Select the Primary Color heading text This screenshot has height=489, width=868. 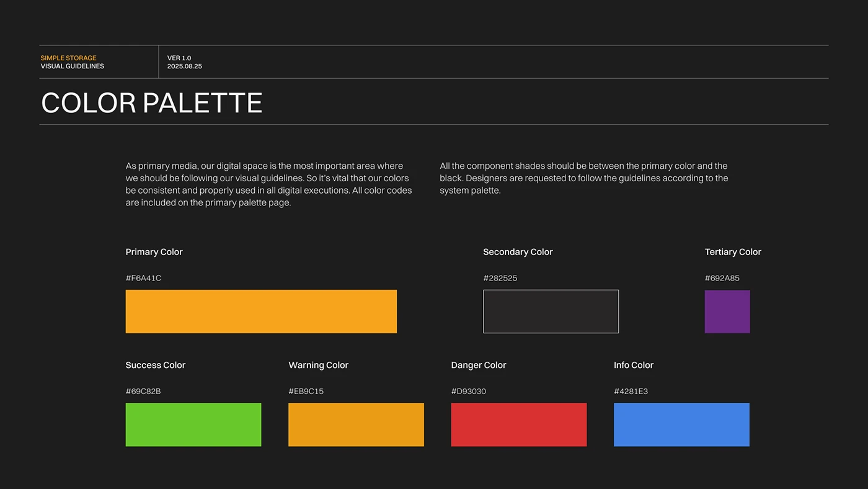coord(154,252)
